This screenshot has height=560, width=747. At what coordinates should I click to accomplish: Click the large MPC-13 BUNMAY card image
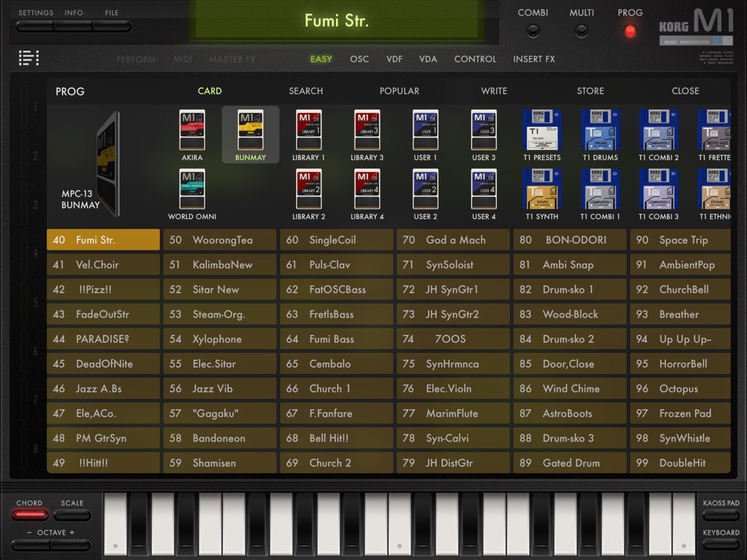[107, 164]
